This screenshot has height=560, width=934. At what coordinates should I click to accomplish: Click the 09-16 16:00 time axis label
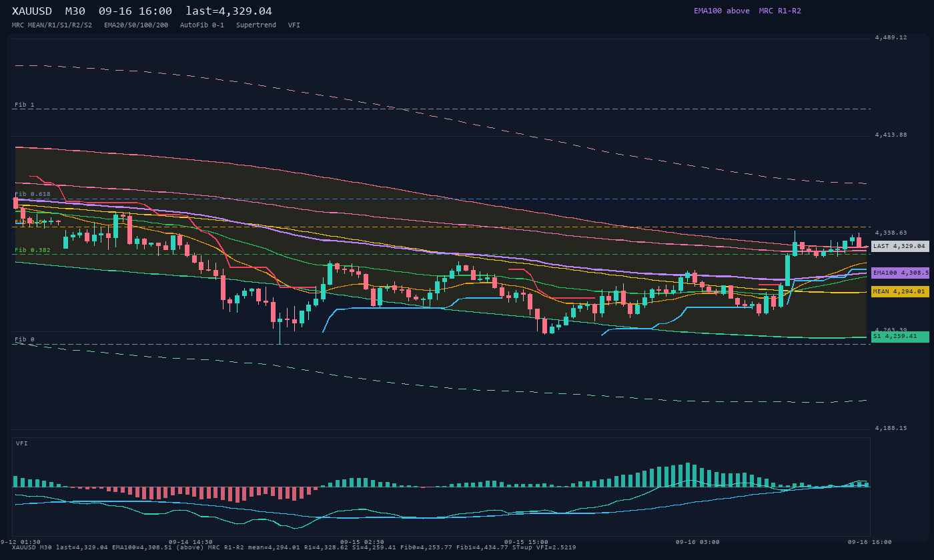pos(870,542)
